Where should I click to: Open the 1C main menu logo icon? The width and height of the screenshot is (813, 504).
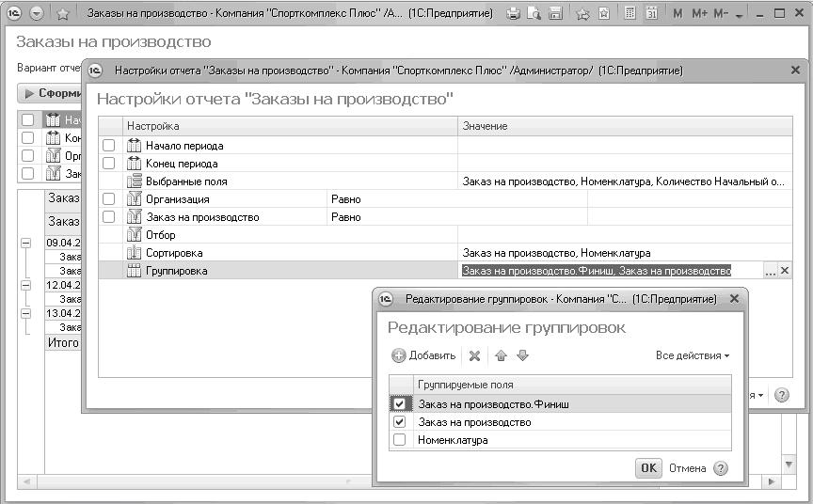pos(14,13)
